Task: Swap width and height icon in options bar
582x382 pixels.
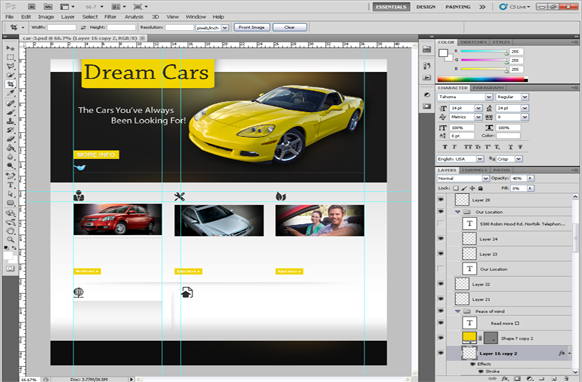Action: point(83,27)
